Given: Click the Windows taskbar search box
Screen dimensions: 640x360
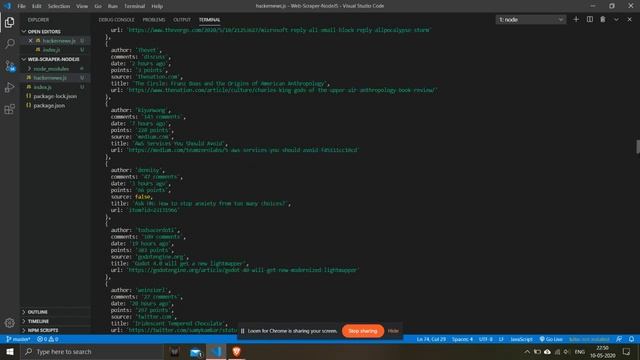Looking at the screenshot, I should pyautogui.click(x=92, y=351).
